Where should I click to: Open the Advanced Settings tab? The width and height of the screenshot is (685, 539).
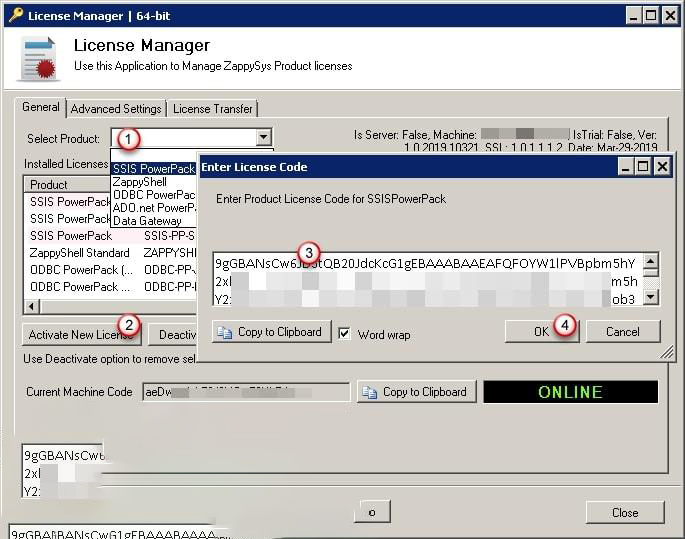[x=116, y=109]
